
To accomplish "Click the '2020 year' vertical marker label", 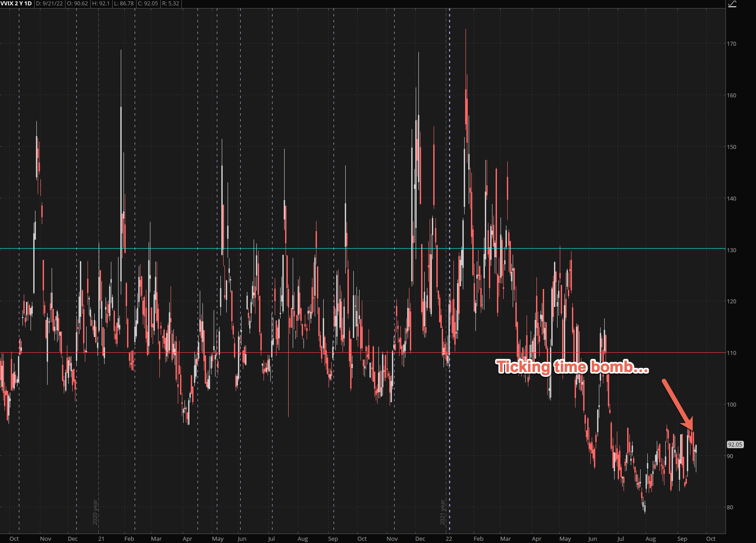I will tap(95, 512).
